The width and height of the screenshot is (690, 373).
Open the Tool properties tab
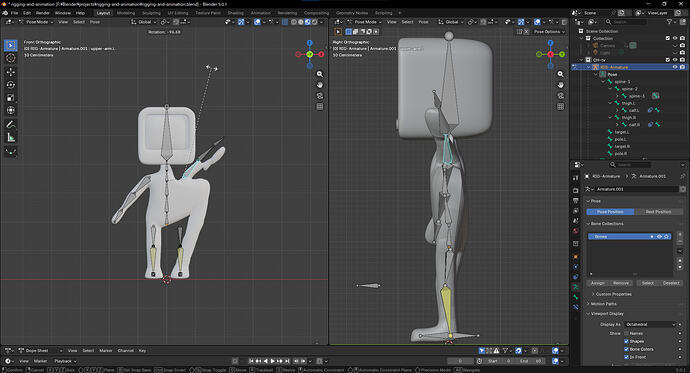[576, 178]
